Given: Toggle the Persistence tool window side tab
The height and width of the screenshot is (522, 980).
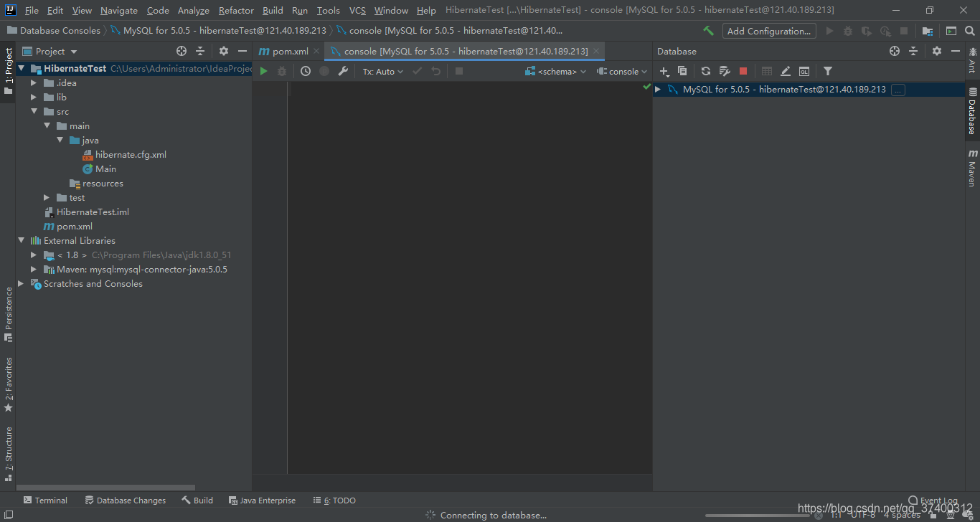Looking at the screenshot, I should coord(8,315).
